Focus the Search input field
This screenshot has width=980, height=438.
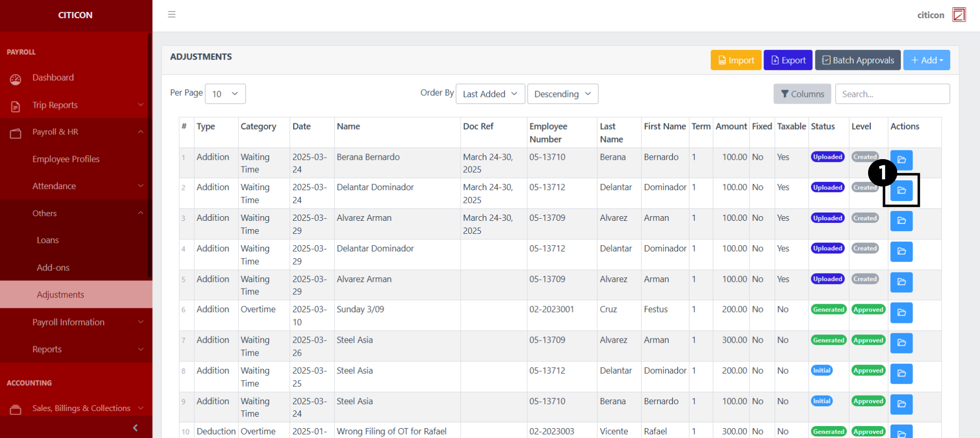[x=892, y=94]
